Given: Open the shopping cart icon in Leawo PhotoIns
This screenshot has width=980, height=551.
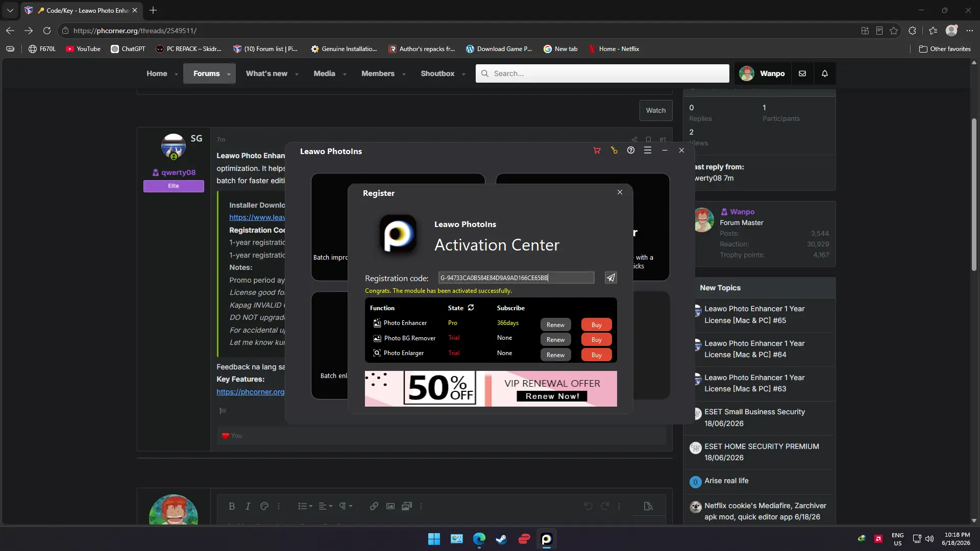Looking at the screenshot, I should click(597, 151).
